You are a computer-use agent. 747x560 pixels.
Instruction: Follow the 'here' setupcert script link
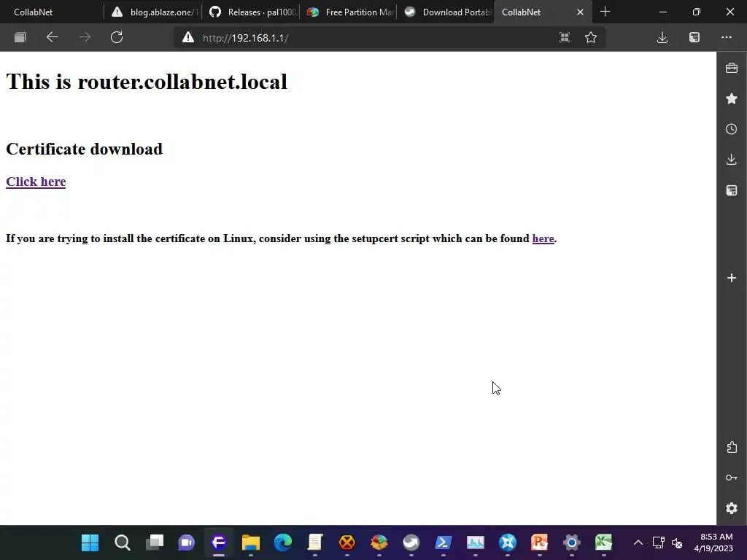[x=543, y=238]
